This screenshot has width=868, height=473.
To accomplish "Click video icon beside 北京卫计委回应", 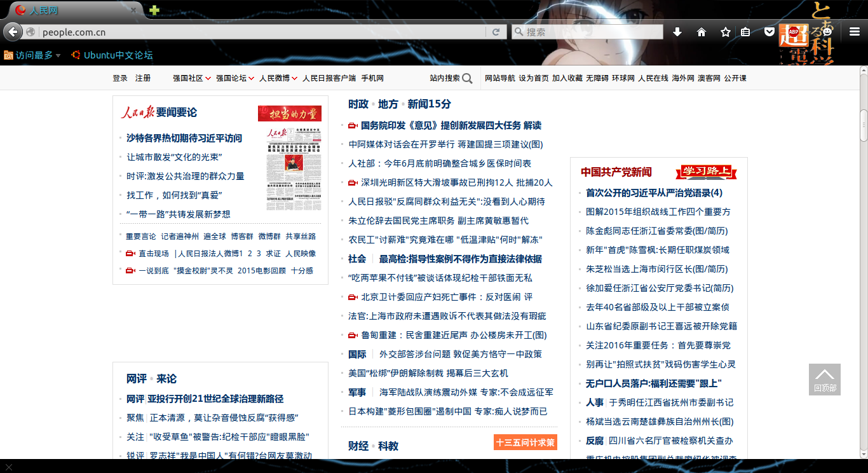I will (x=353, y=297).
